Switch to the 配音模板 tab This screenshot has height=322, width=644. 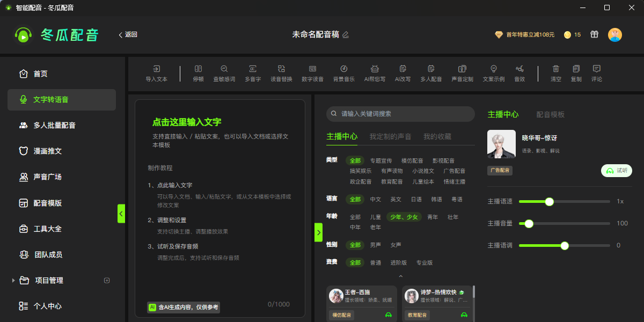551,114
